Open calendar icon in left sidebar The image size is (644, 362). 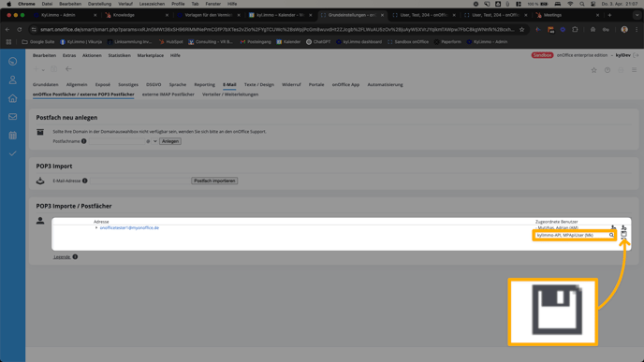pyautogui.click(x=13, y=135)
